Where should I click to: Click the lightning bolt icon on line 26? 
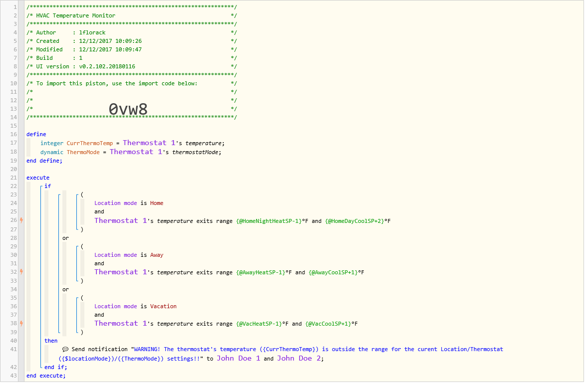[21, 220]
